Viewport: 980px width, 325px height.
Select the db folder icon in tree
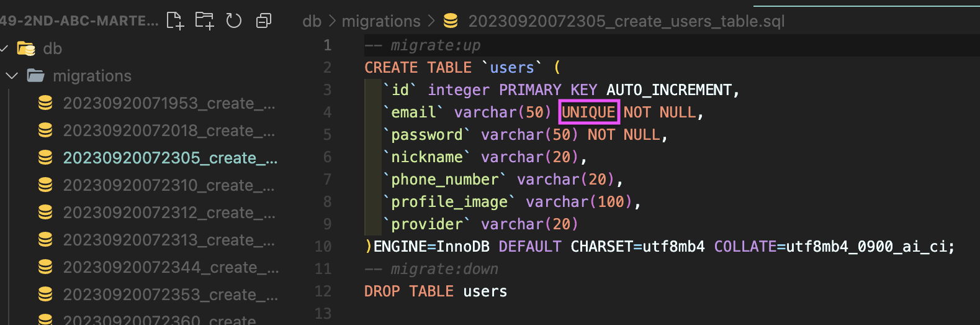(x=26, y=48)
